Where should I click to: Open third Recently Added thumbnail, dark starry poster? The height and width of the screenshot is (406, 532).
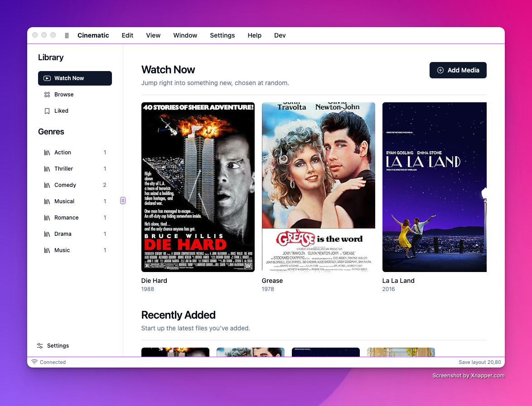326,352
